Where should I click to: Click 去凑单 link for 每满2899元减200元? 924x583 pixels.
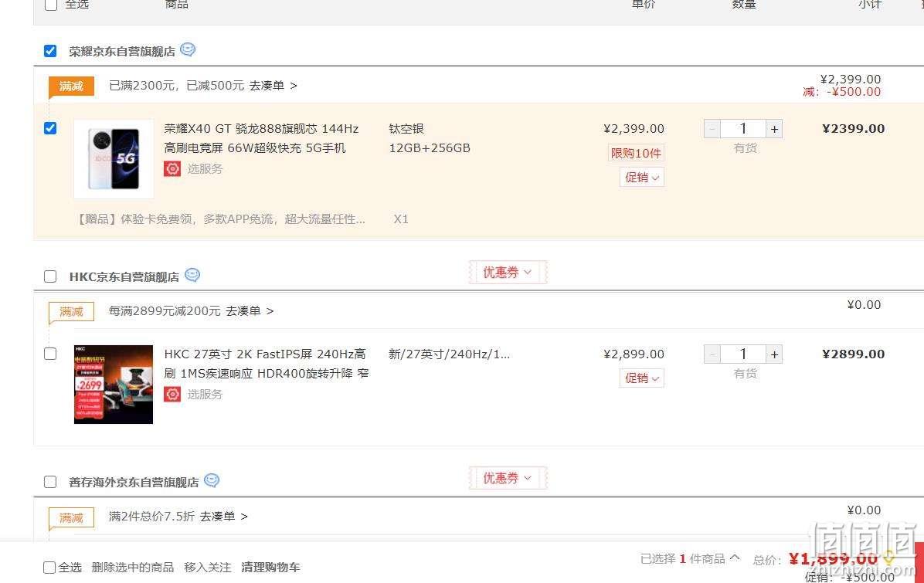[x=250, y=311]
